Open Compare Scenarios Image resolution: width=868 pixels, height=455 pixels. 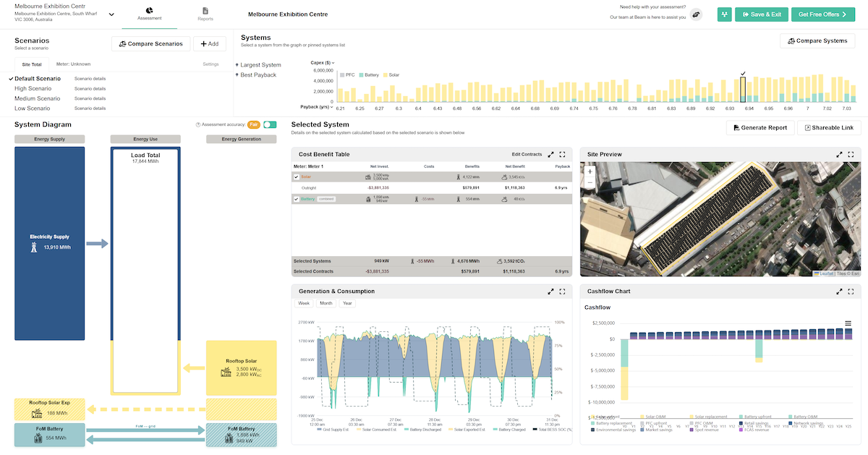(150, 44)
